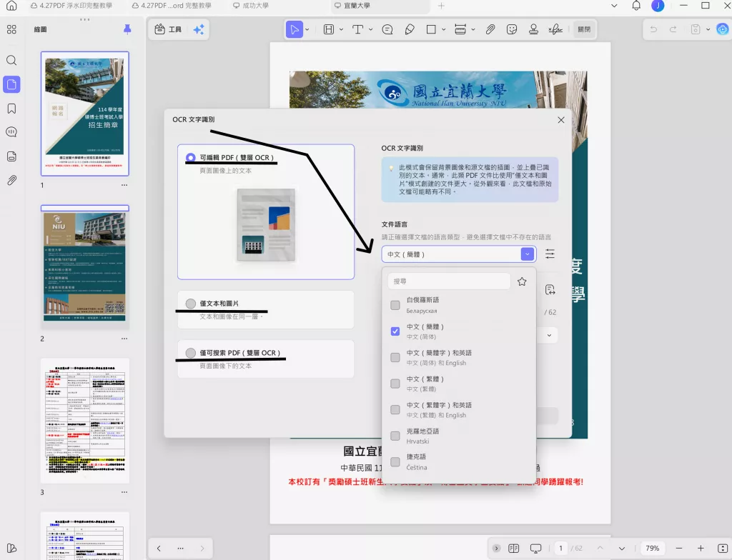
Task: Check the 白俄羅斯語 language checkbox
Action: tap(395, 305)
